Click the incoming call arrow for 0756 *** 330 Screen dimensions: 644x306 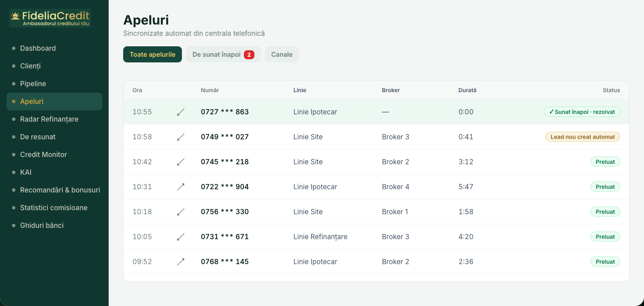[181, 212]
